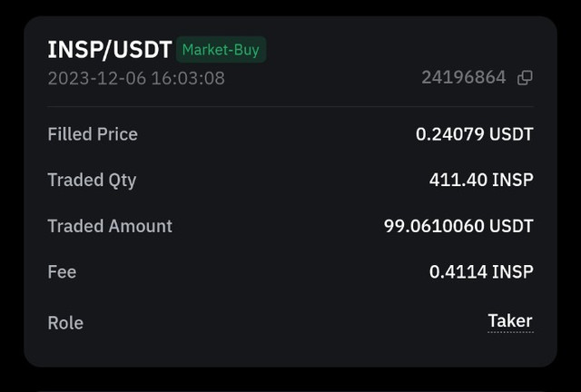Click the order ID number 24196864
The height and width of the screenshot is (392, 581).
pyautogui.click(x=464, y=78)
